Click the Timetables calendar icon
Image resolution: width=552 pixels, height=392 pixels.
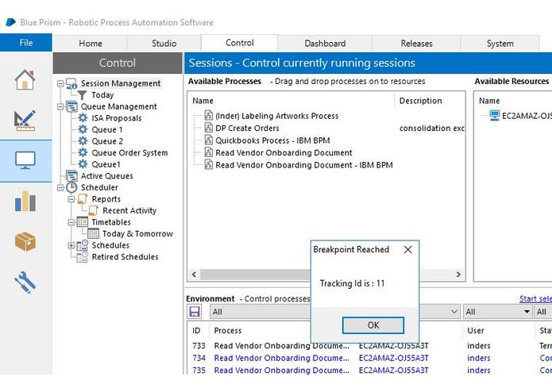[83, 222]
